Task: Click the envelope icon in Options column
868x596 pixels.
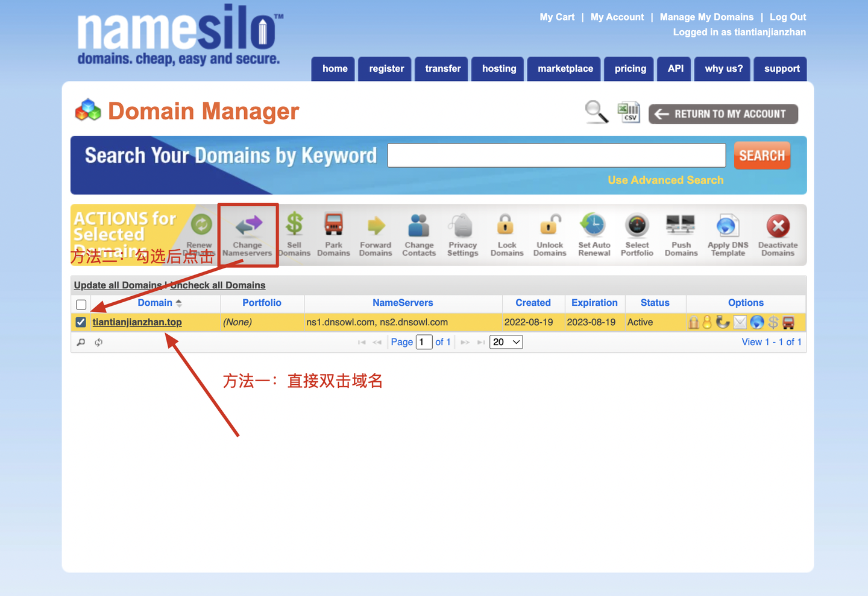Action: [x=740, y=322]
